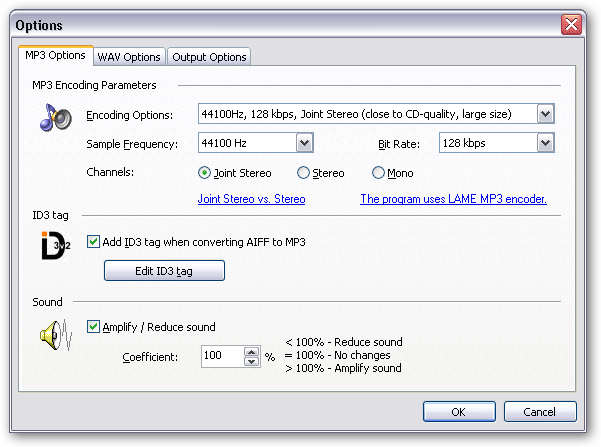Click the MP3 Encoding Parameters heading
The image size is (601, 447).
point(94,85)
